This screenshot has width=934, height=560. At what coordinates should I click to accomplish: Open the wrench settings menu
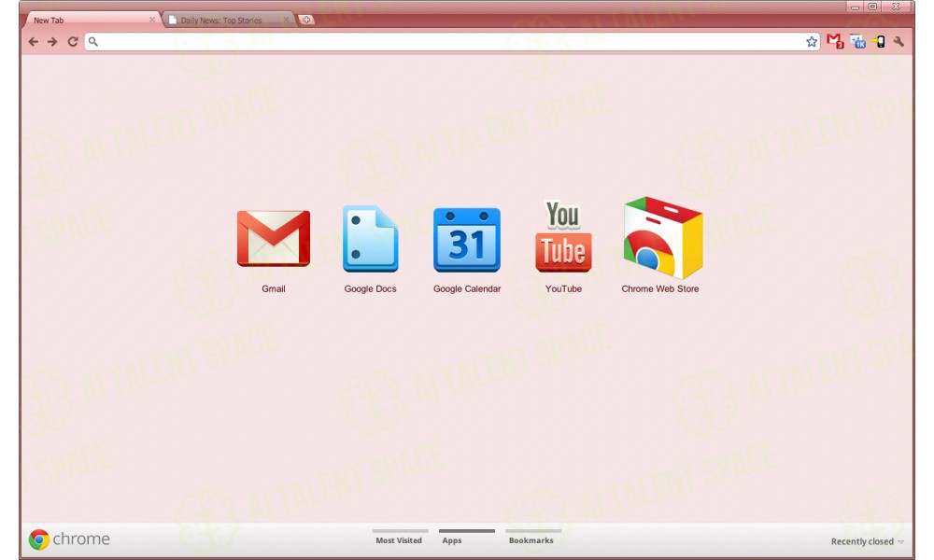coord(899,42)
